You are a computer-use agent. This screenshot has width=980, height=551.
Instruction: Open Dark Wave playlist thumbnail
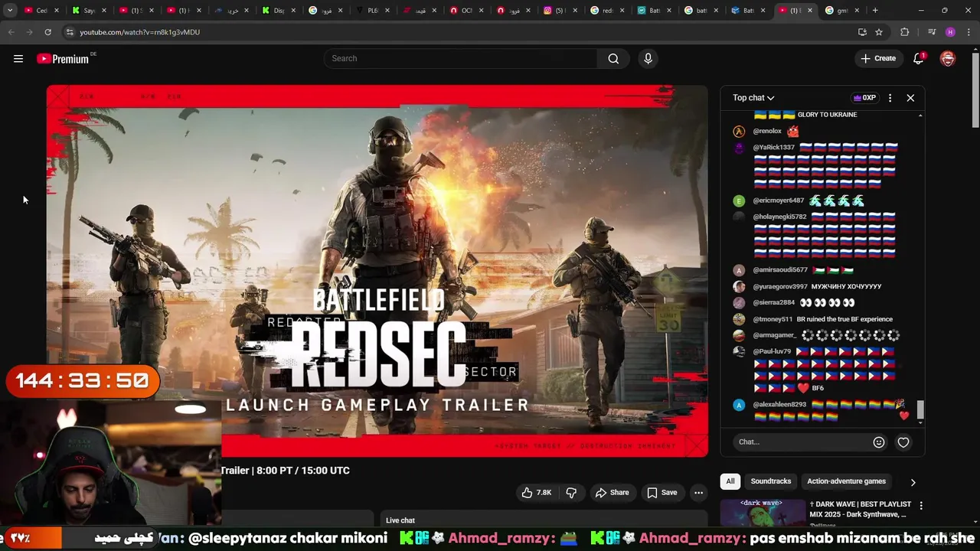(x=763, y=513)
